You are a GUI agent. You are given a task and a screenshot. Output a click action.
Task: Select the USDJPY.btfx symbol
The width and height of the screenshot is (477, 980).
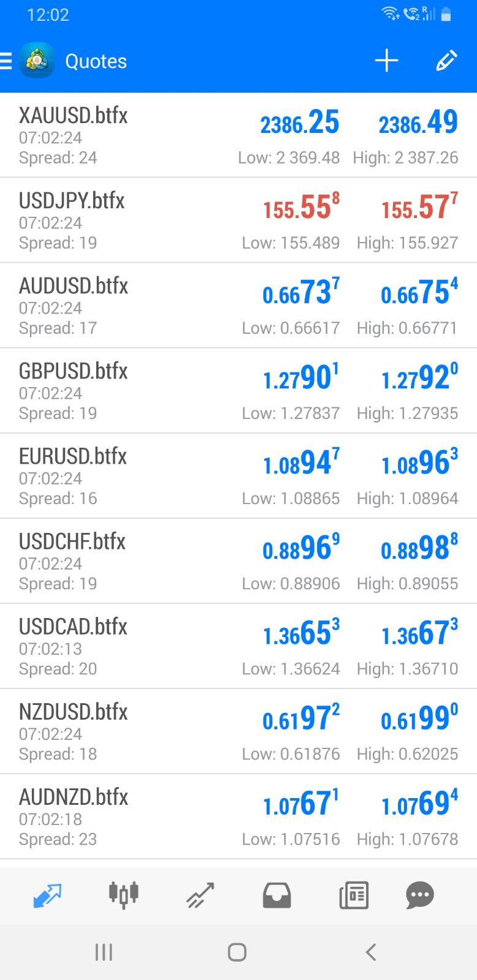click(72, 201)
